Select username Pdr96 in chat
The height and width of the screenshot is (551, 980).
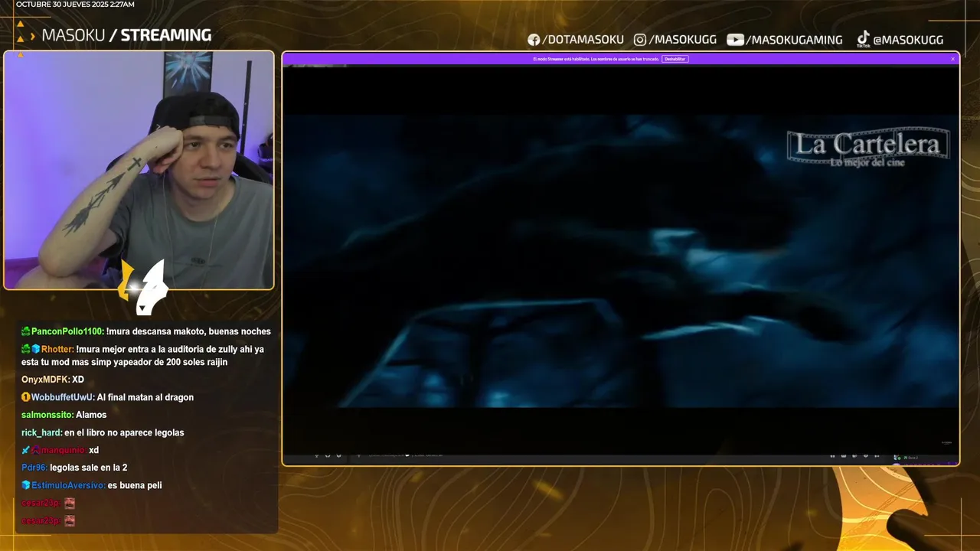pyautogui.click(x=34, y=468)
